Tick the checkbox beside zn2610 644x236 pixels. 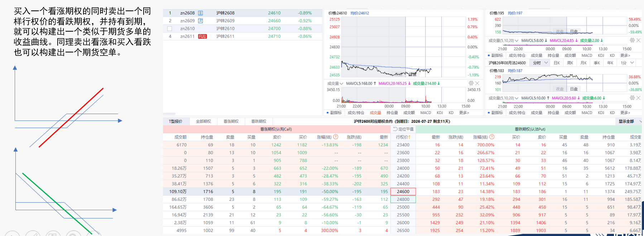170,29
